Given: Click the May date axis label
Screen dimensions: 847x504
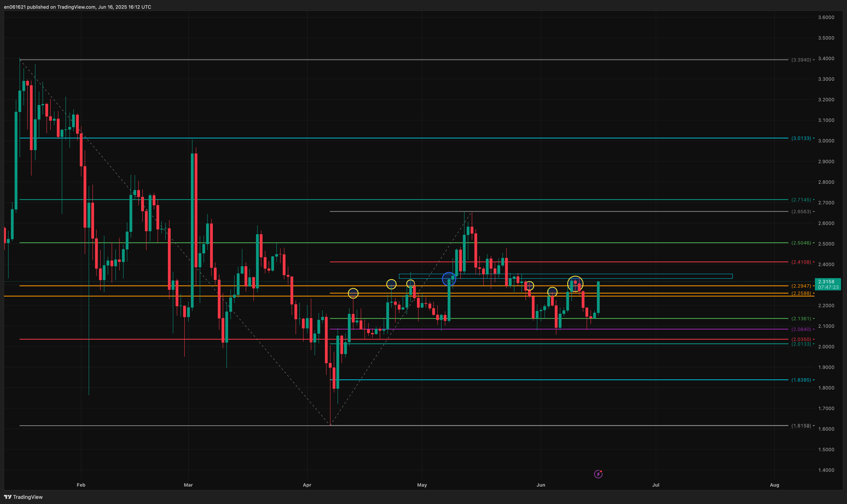Looking at the screenshot, I should 422,485.
